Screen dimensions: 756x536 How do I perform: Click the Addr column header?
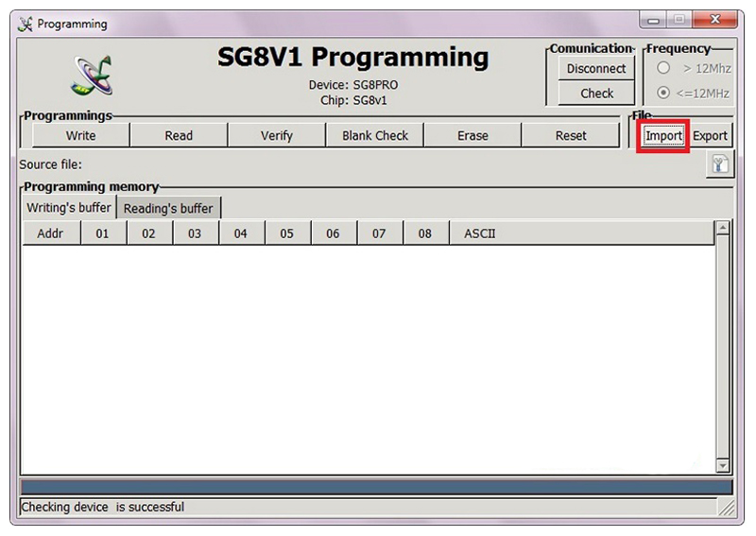(x=51, y=233)
